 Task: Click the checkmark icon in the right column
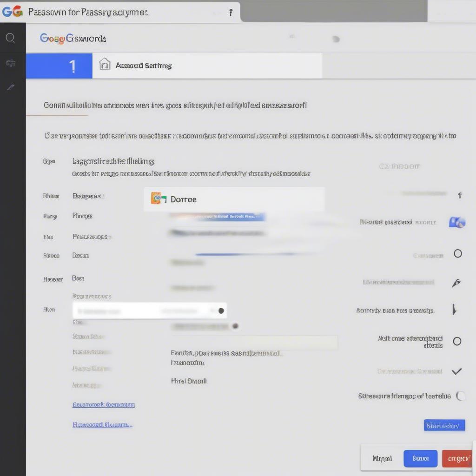(x=456, y=371)
